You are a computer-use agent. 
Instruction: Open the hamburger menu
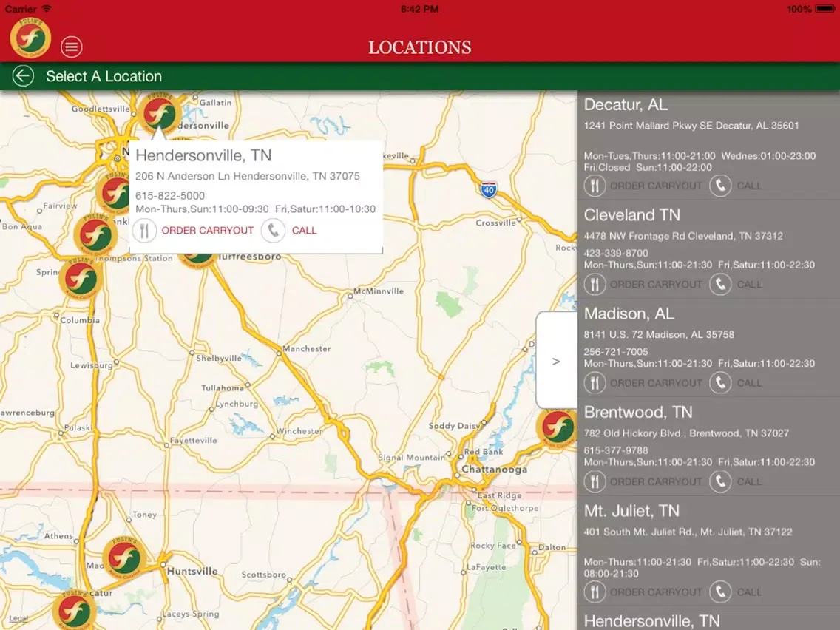click(71, 47)
